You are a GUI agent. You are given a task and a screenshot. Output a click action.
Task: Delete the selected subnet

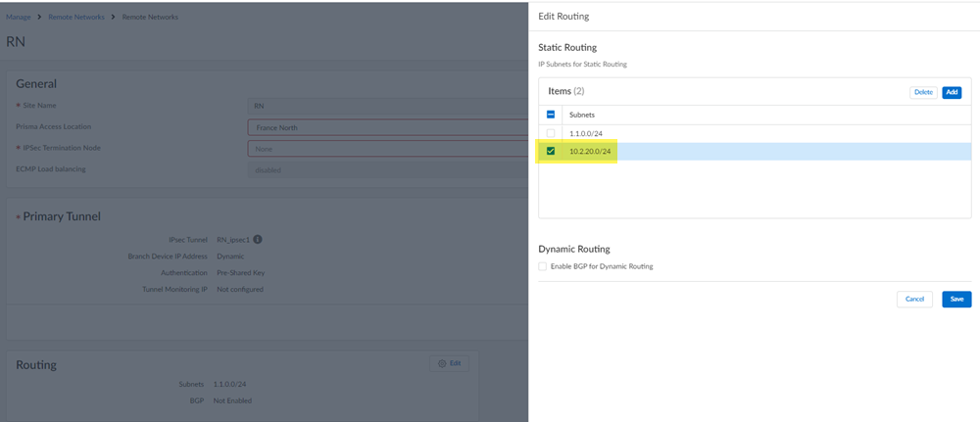[922, 92]
